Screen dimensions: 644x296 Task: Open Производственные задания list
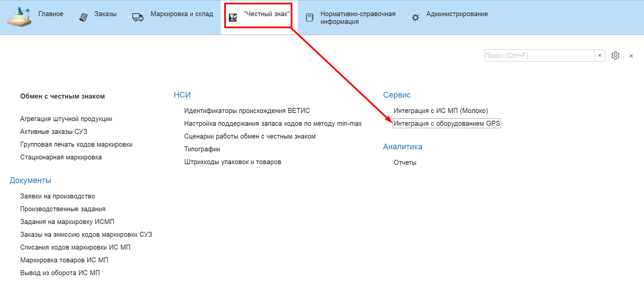[63, 209]
